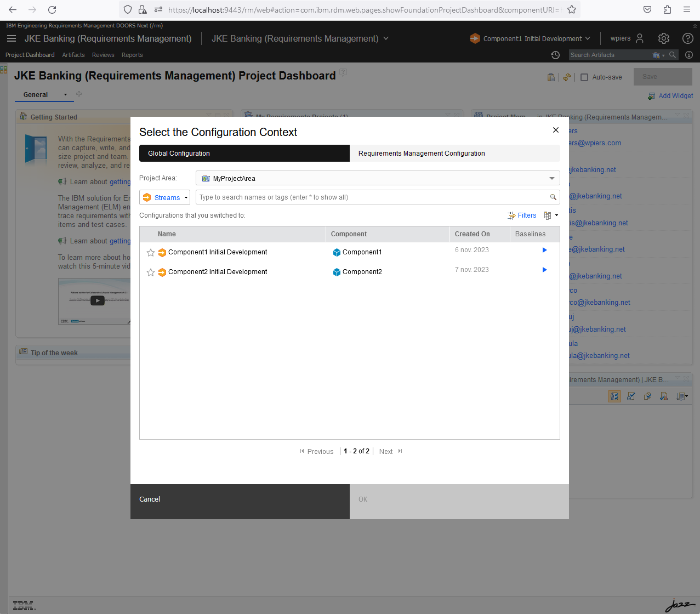Confirm with the OK button

tap(459, 502)
